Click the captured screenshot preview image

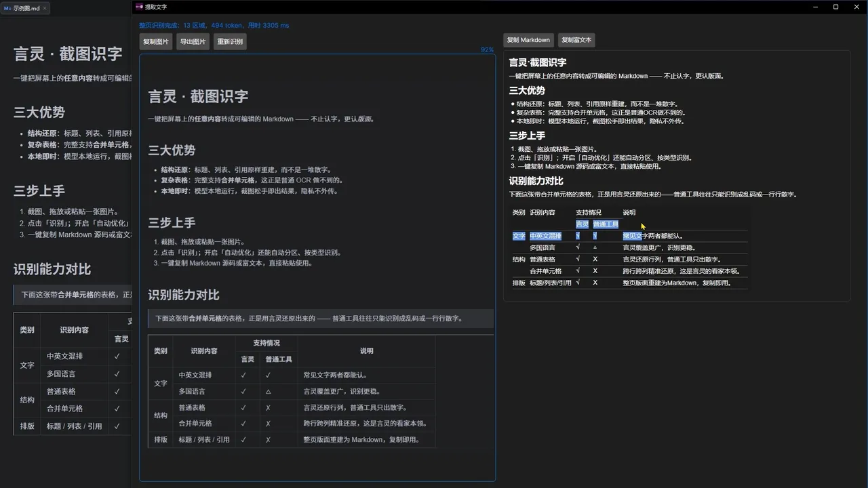click(317, 268)
